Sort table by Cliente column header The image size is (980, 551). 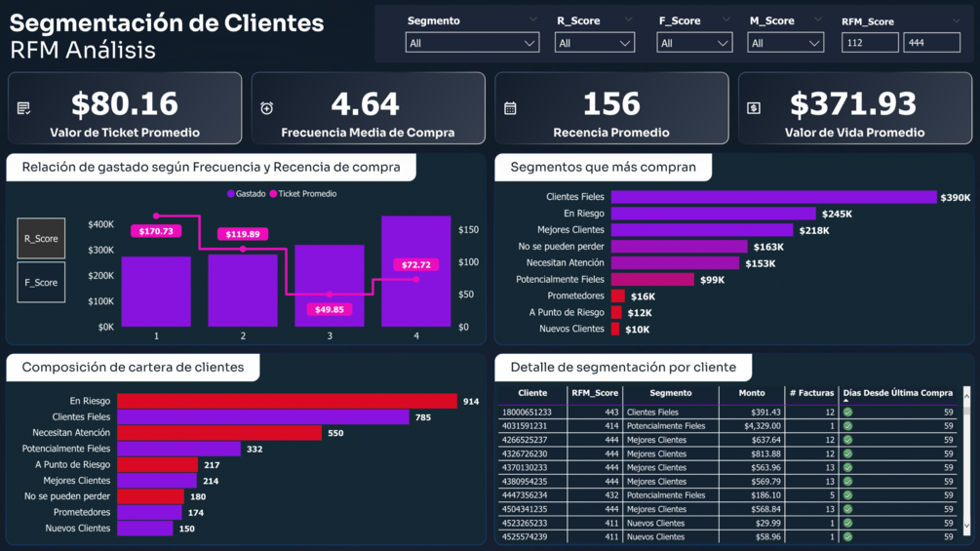(532, 393)
